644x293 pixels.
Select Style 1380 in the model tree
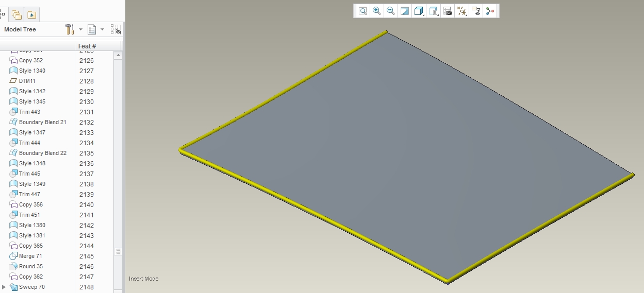pyautogui.click(x=32, y=225)
